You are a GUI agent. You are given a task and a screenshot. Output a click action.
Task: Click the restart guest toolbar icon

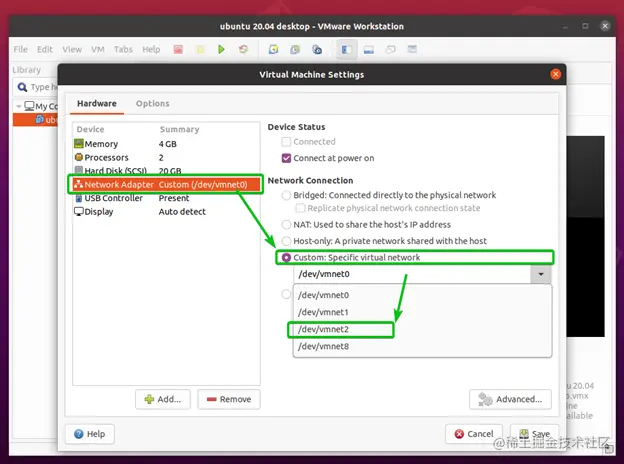click(243, 49)
